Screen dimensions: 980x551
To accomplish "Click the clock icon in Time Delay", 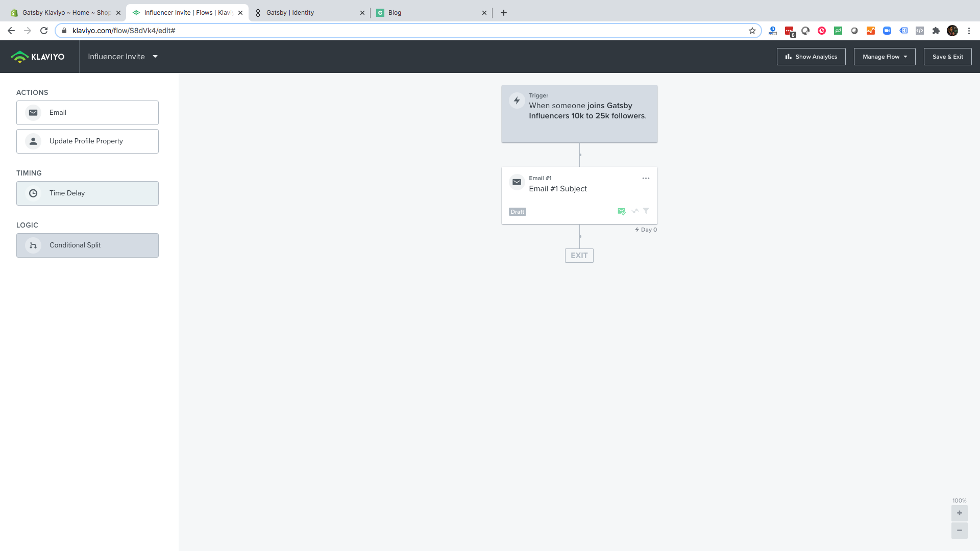I will (33, 193).
